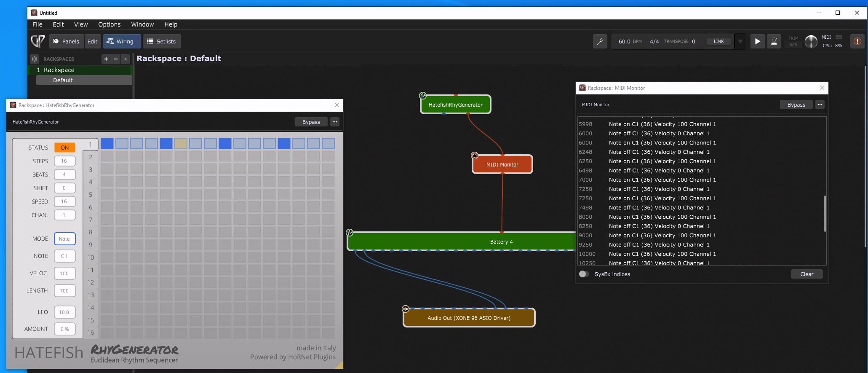
Task: Open the MODE Note selector
Action: point(64,239)
